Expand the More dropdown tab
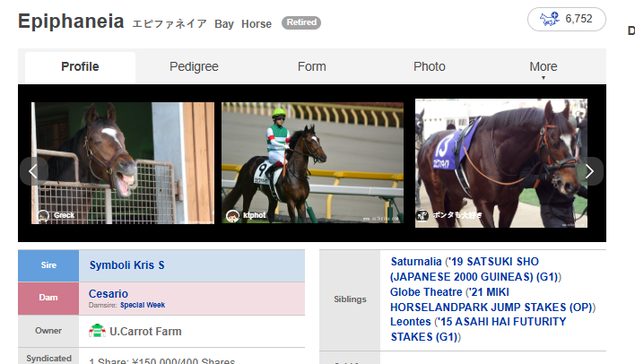635x364 pixels. click(x=544, y=68)
